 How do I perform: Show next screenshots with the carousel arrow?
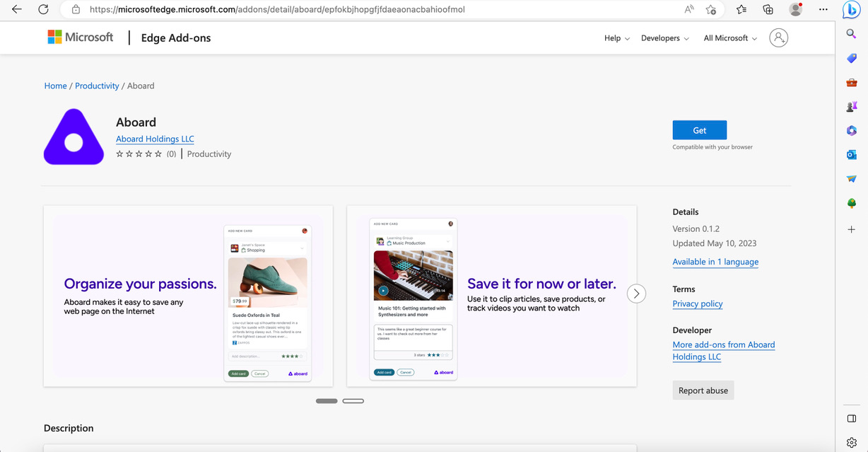pyautogui.click(x=636, y=294)
